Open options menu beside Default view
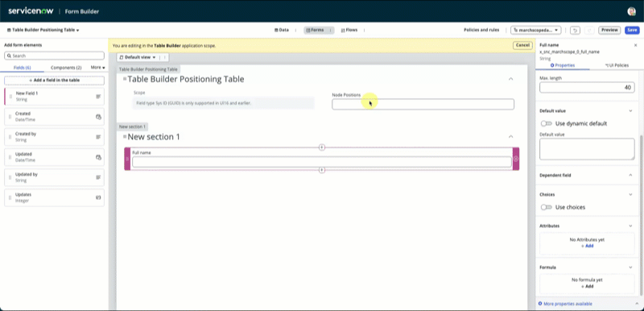Screen dimensions: 644x311 [165, 57]
